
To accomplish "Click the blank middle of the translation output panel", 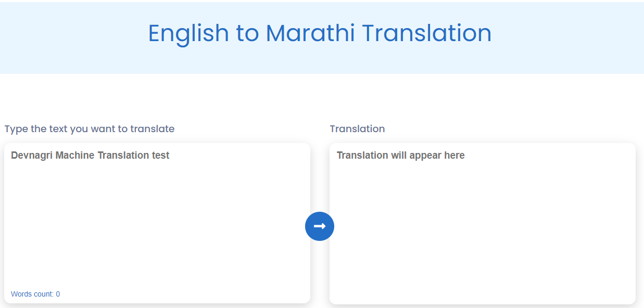I will coord(482,229).
